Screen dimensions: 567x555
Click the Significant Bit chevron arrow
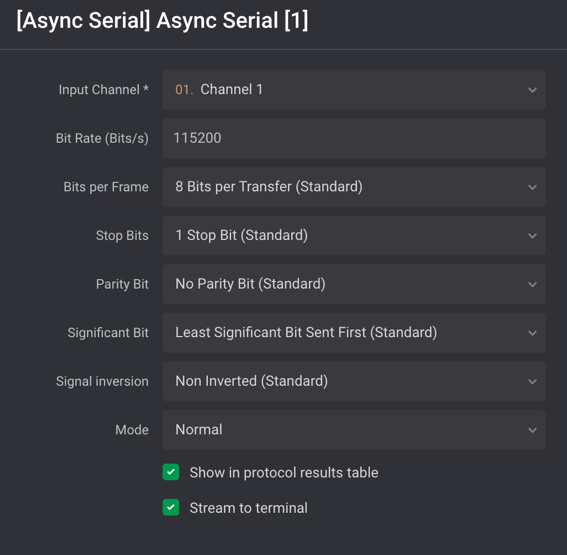[532, 333]
